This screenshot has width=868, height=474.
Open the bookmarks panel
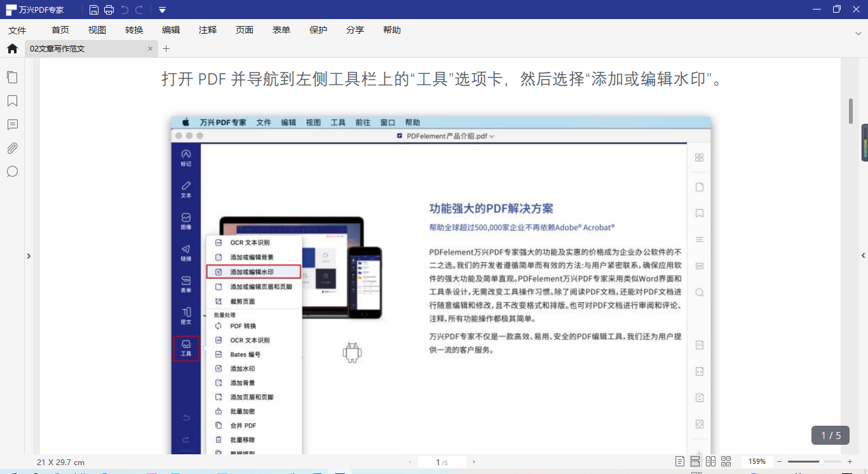(12, 101)
